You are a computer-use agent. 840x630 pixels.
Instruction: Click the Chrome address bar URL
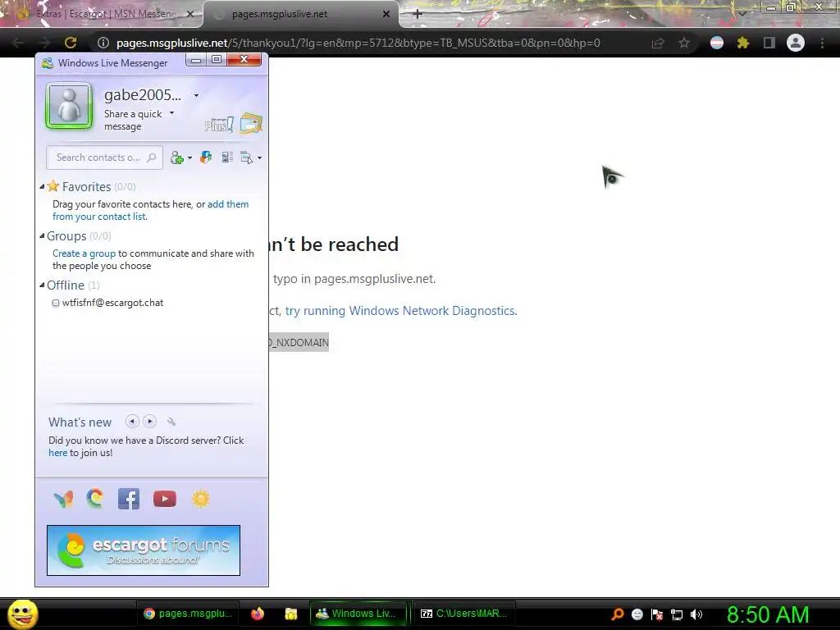click(x=358, y=43)
